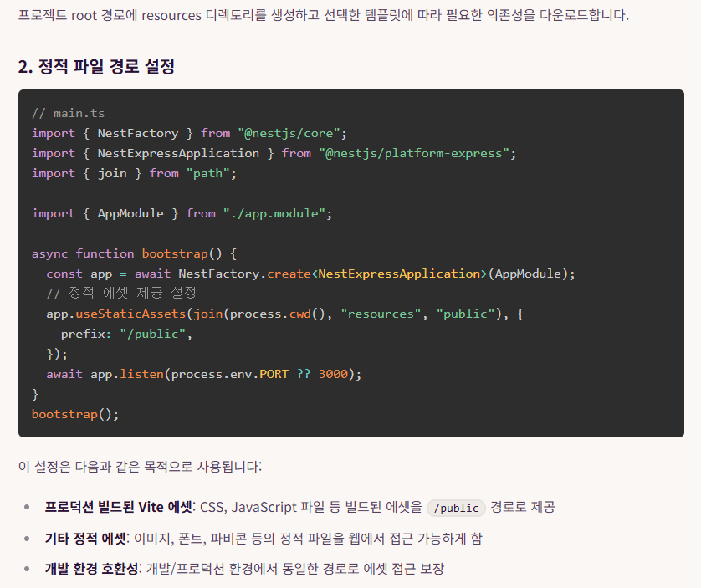Click the "2. 정적 파일 경로 설정" heading
This screenshot has width=701, height=588.
[x=96, y=67]
